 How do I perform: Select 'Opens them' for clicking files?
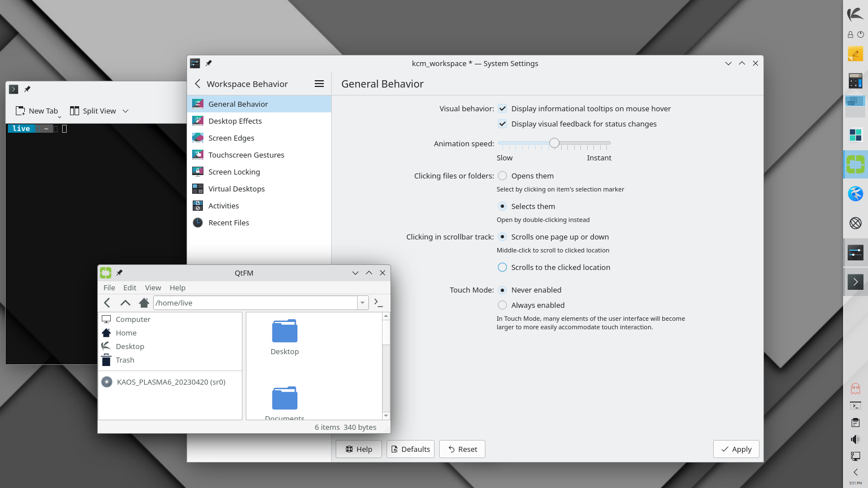click(502, 176)
